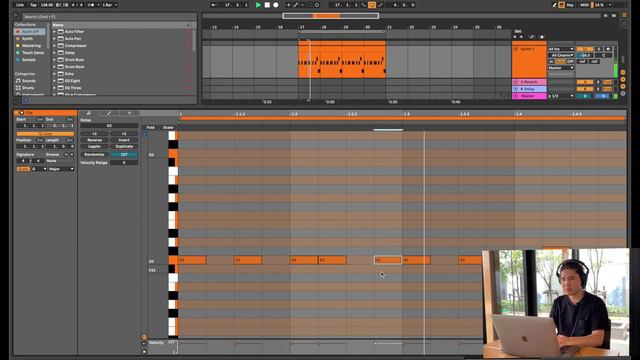Open the metronome settings dropdown arrow
This screenshot has height=360, width=640.
[98, 5]
